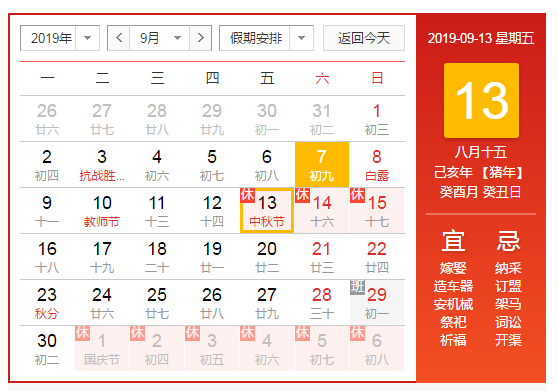Select September 23 秋分
The height and width of the screenshot is (391, 558).
47,302
